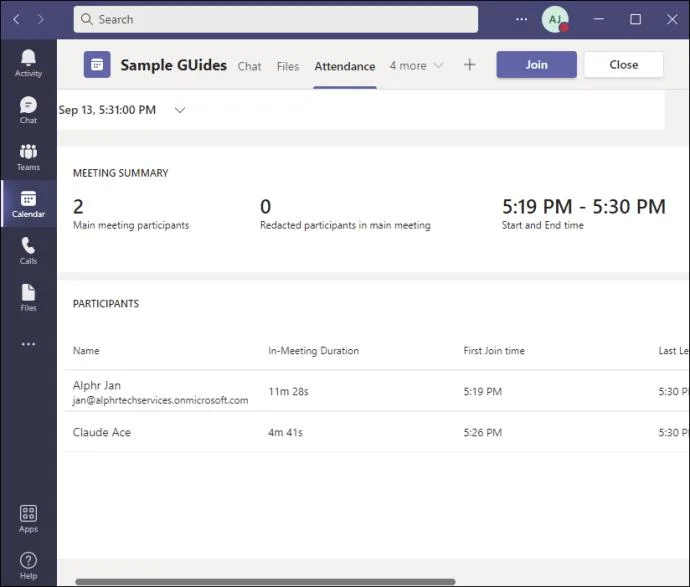Image resolution: width=690 pixels, height=587 pixels.
Task: Show more apps ellipsis in sidebar
Action: (28, 344)
